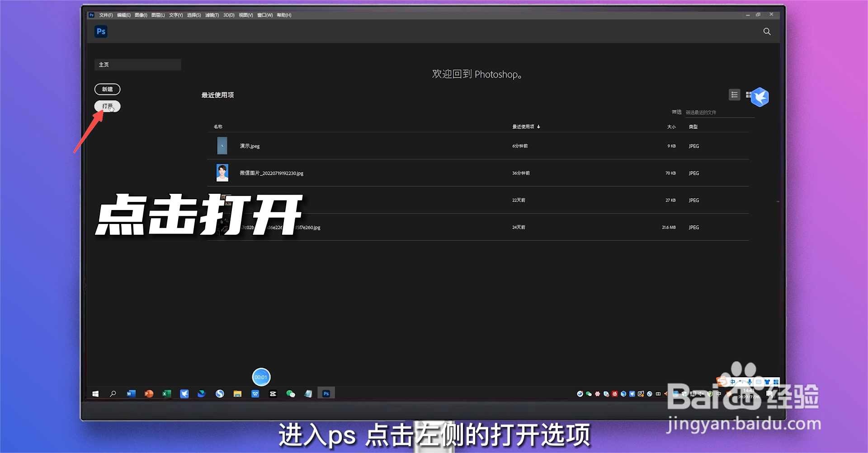Screen dimensions: 868x453
Task: Click the 70 KB size value
Action: [670, 173]
